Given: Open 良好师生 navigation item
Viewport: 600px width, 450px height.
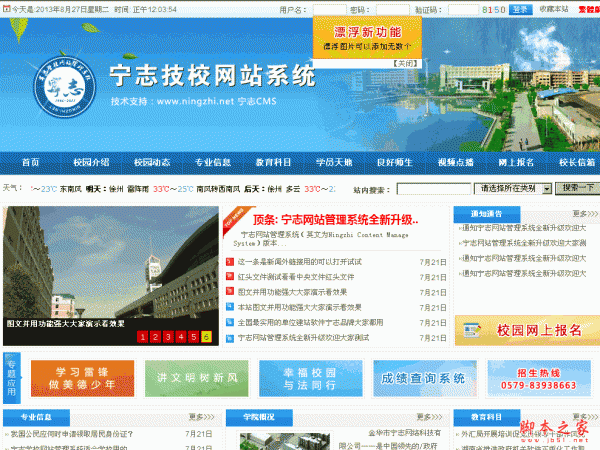Looking at the screenshot, I should point(395,162).
